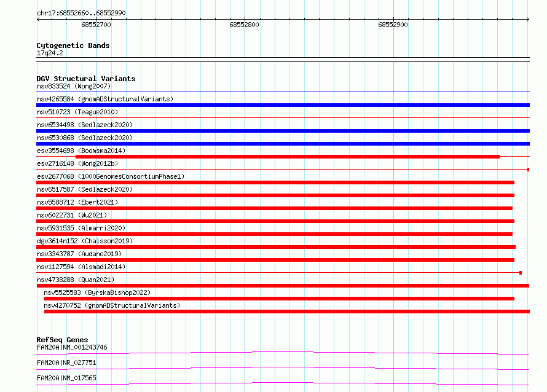Click the small red end block of esv2716148

(528, 170)
